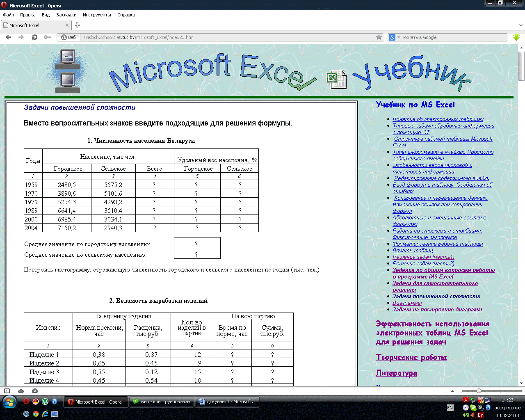Click the EN language bar indicator
The height and width of the screenshot is (420, 525).
pos(450,408)
